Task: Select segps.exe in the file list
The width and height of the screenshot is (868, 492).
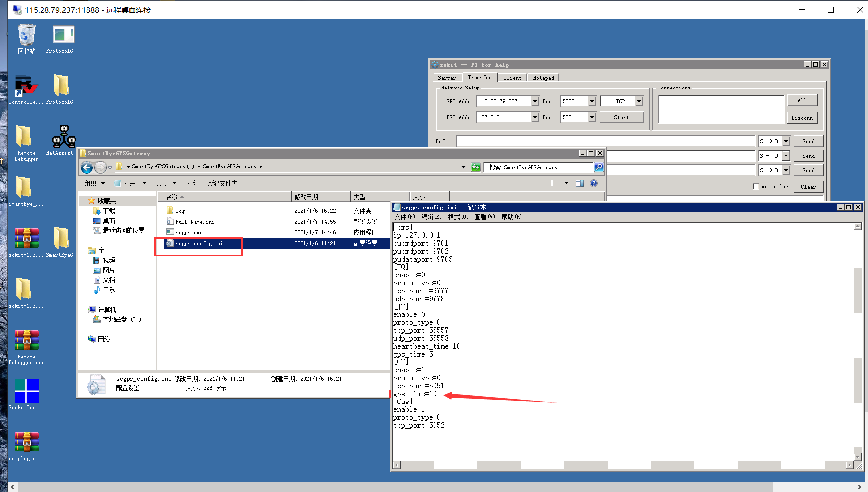Action: pyautogui.click(x=189, y=232)
